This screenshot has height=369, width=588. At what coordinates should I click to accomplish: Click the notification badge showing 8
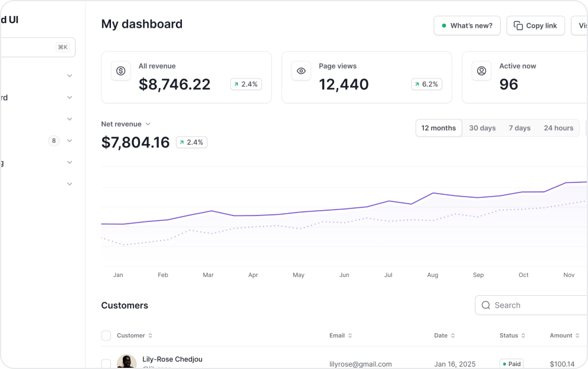(54, 141)
